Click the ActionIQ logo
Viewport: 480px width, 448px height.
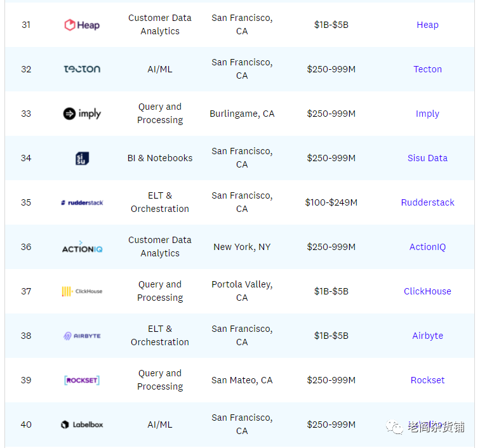82,247
